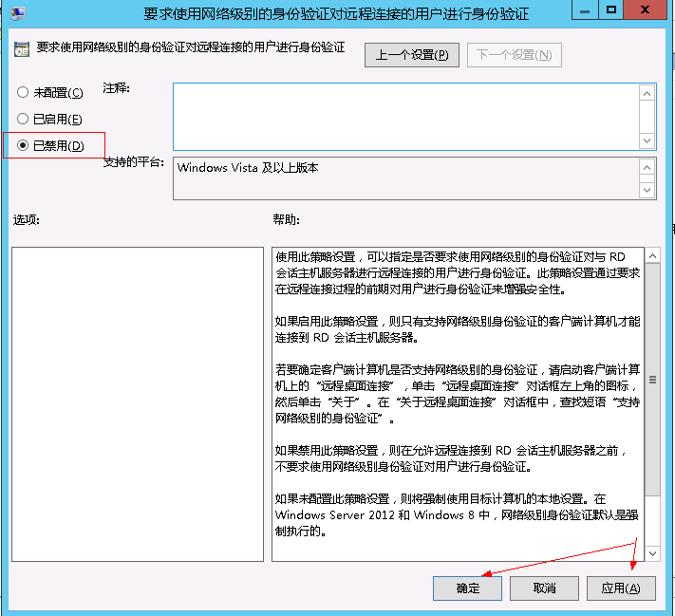This screenshot has height=616, width=675.
Task: Click the down arrow of the 支持的平台 scrollbar
Action: tap(647, 190)
